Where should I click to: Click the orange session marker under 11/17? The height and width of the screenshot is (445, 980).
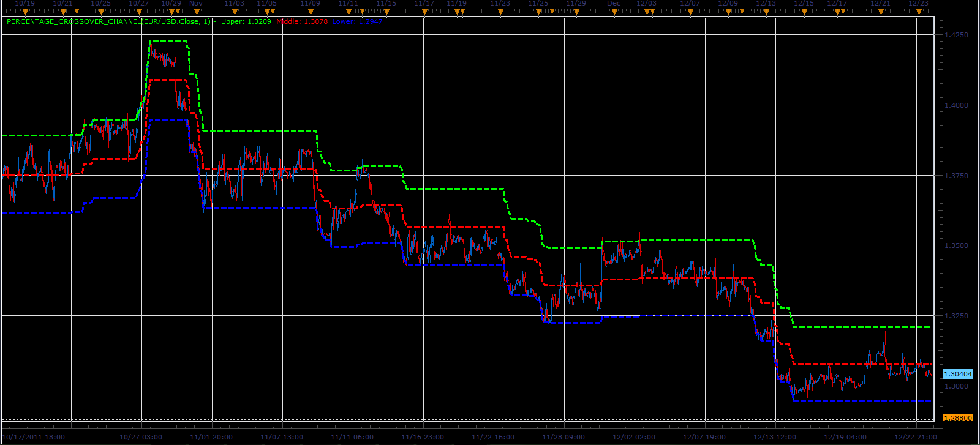[424, 12]
